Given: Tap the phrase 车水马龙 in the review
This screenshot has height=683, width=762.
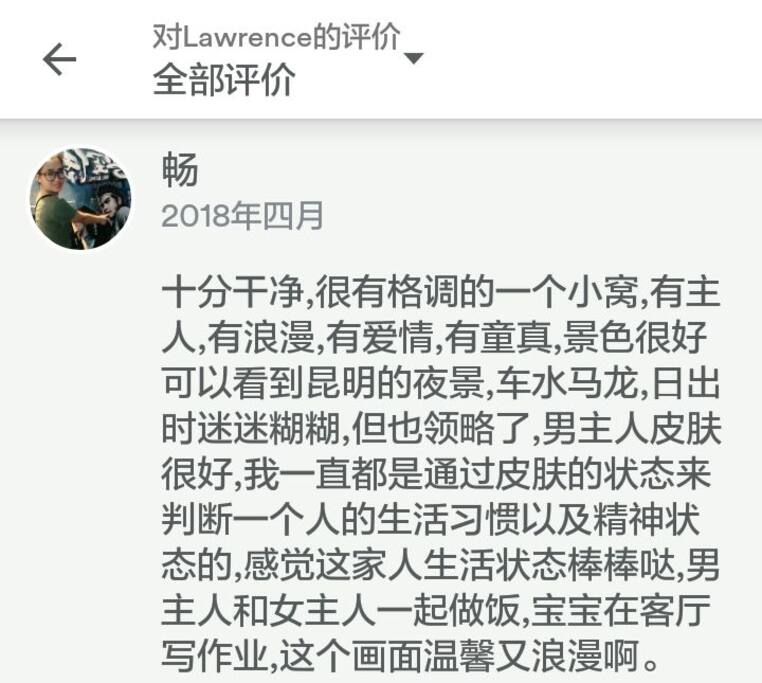Looking at the screenshot, I should [x=567, y=383].
